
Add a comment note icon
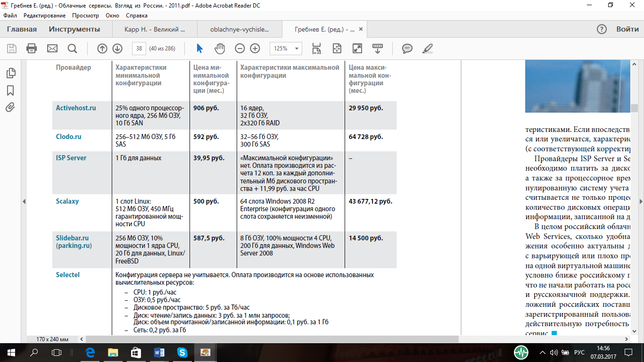tap(407, 48)
